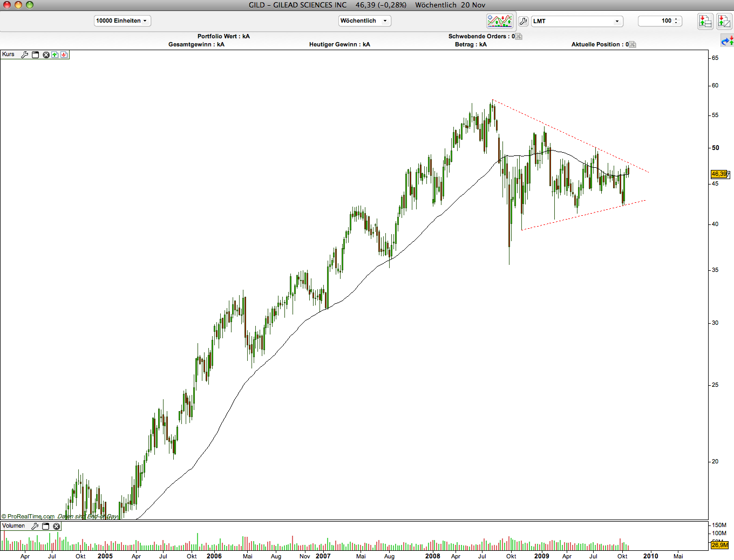The image size is (734, 560).
Task: Click the Heutiger Gewinn : kA text
Action: [339, 45]
